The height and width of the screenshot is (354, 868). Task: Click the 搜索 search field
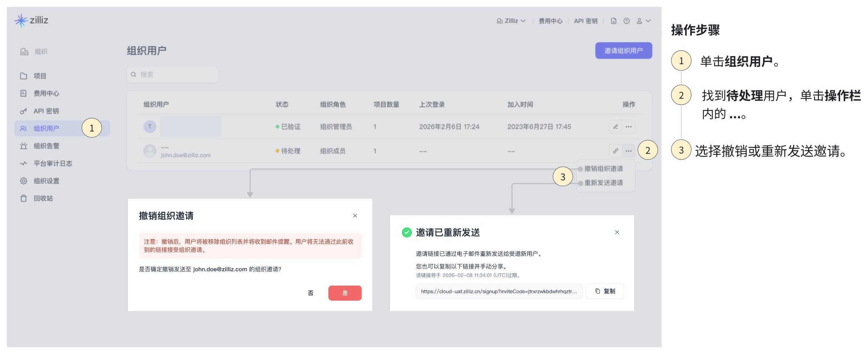(173, 75)
